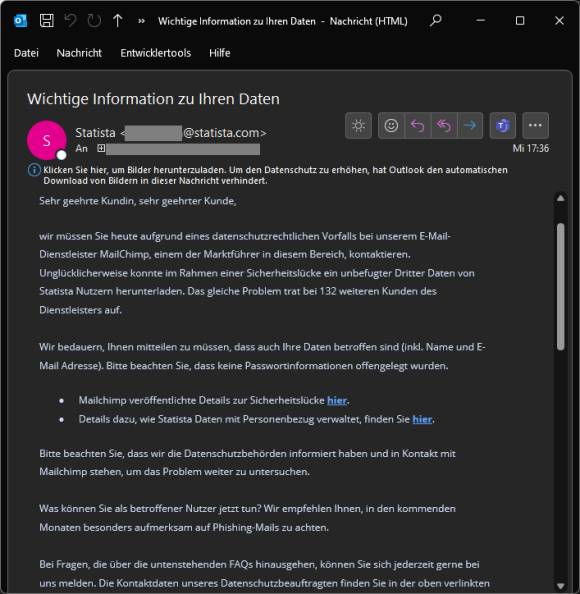This screenshot has width=580, height=594.
Task: Switch to the Nachricht tab
Action: click(79, 53)
